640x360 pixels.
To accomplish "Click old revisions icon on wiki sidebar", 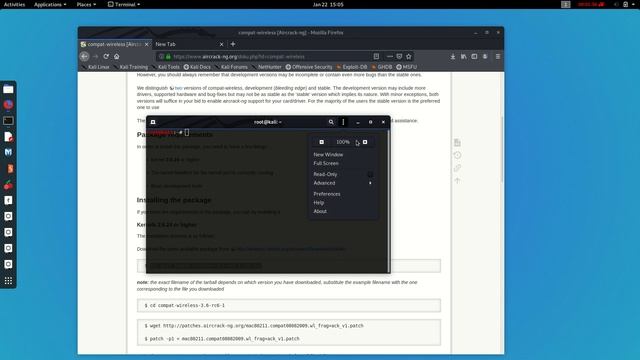I will pyautogui.click(x=458, y=155).
